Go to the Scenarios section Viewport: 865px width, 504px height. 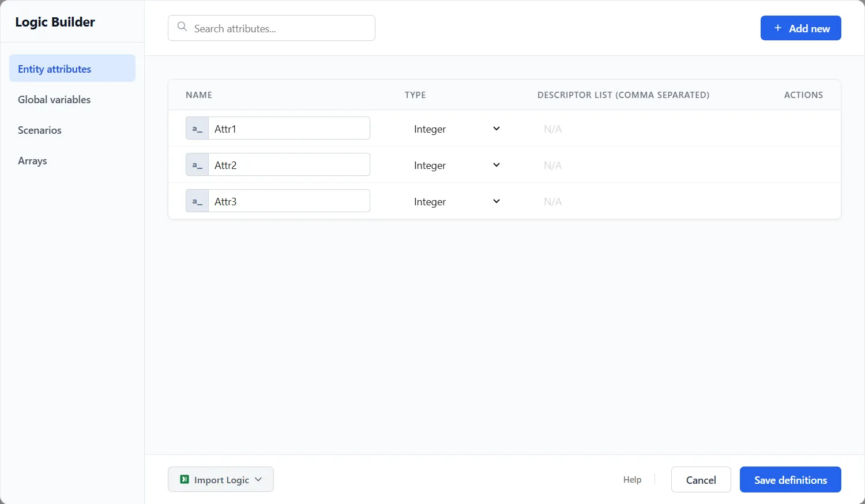[72, 130]
